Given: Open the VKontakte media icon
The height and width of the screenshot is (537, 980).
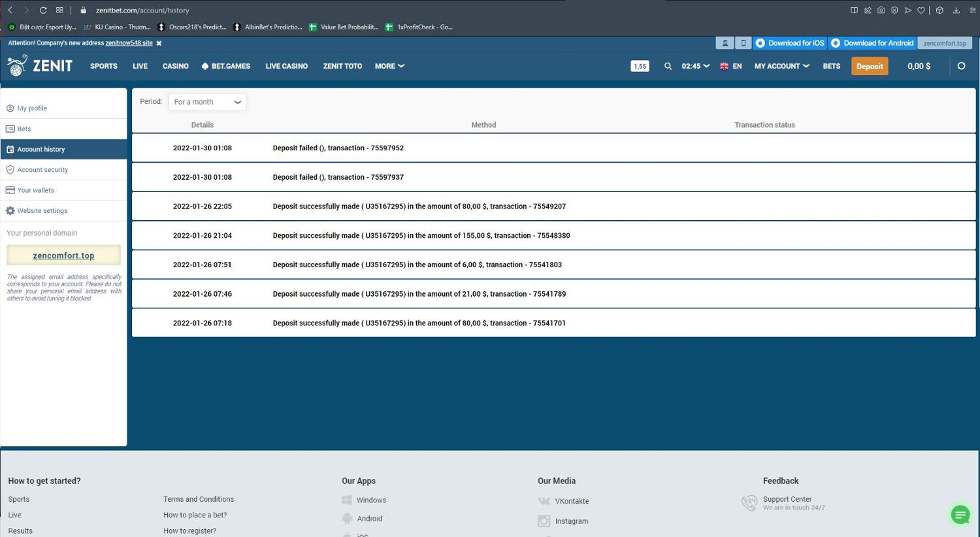Looking at the screenshot, I should pos(544,501).
